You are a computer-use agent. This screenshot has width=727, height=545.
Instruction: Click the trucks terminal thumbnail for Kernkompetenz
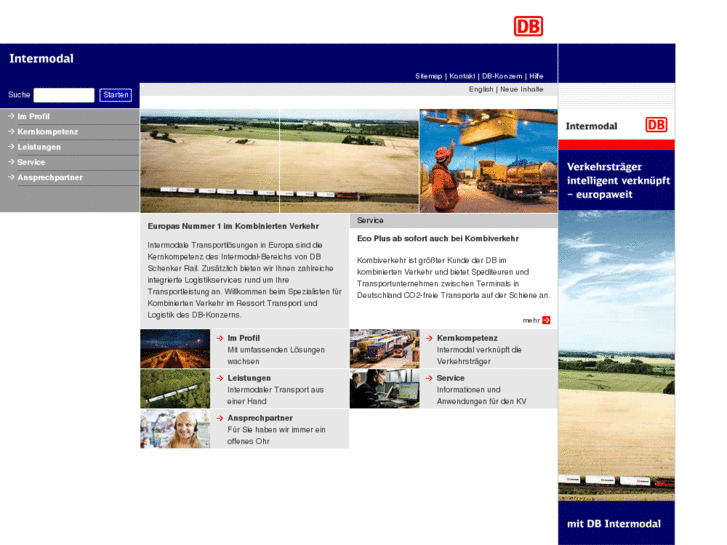384,348
